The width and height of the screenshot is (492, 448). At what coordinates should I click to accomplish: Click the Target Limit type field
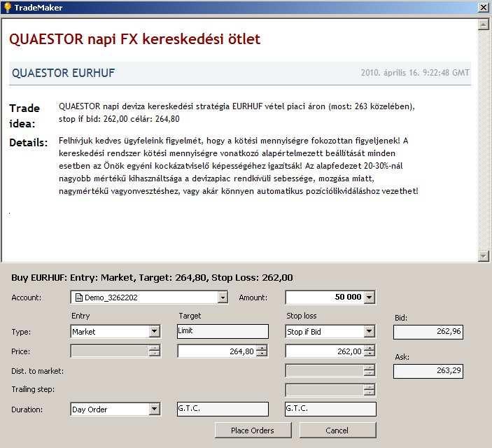tap(223, 331)
